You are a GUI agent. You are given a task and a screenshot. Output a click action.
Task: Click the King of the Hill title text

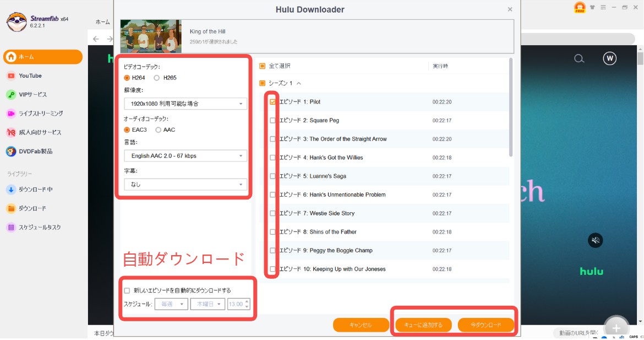(208, 31)
